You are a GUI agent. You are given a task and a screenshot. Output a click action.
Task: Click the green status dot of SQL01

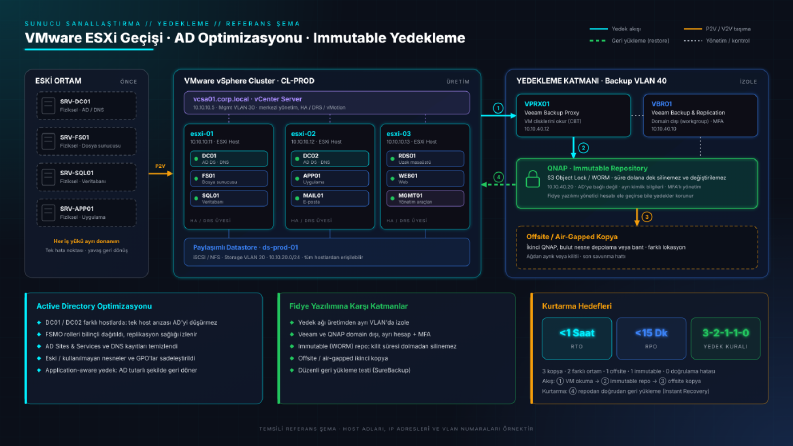196,198
